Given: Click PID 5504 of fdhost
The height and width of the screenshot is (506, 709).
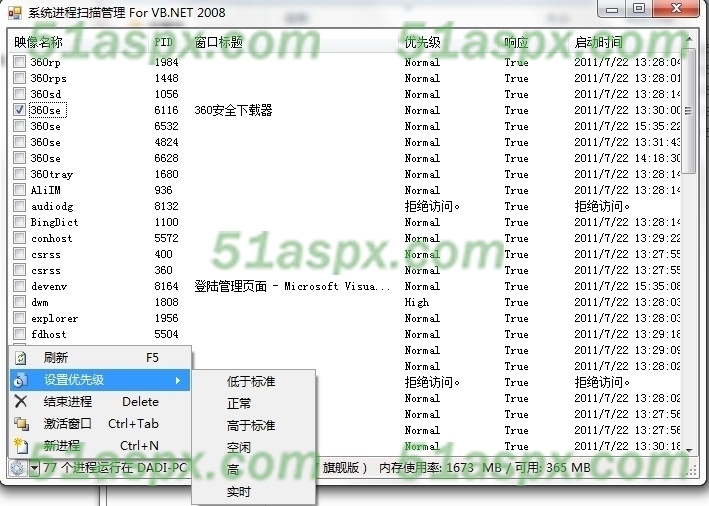Looking at the screenshot, I should [166, 334].
